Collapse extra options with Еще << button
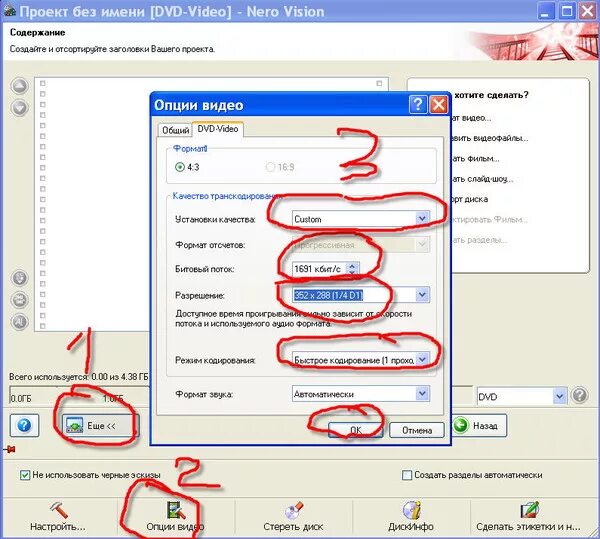 tap(100, 425)
